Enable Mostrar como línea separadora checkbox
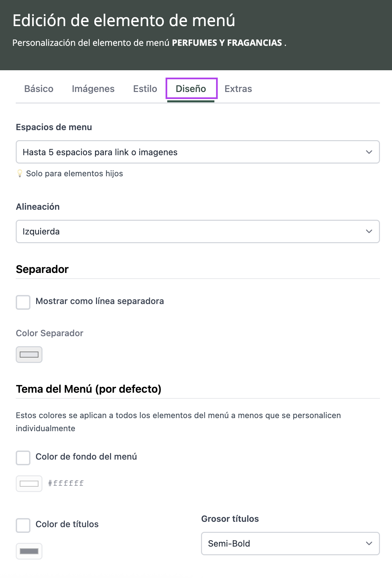The width and height of the screenshot is (392, 578). tap(23, 302)
